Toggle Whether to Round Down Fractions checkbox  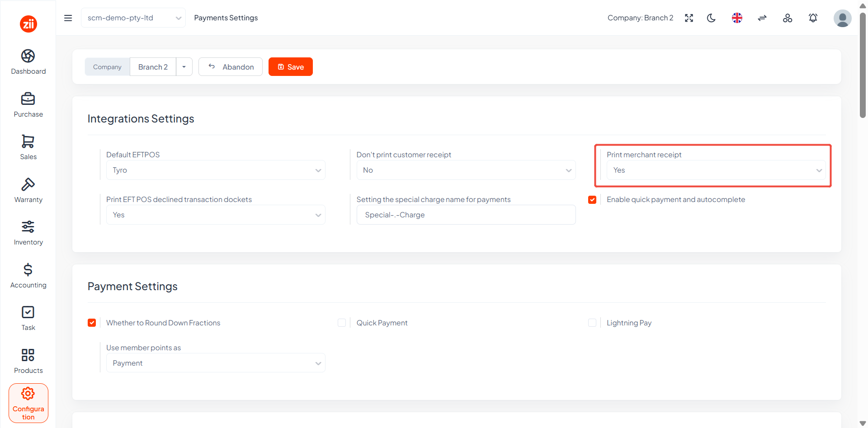(92, 323)
